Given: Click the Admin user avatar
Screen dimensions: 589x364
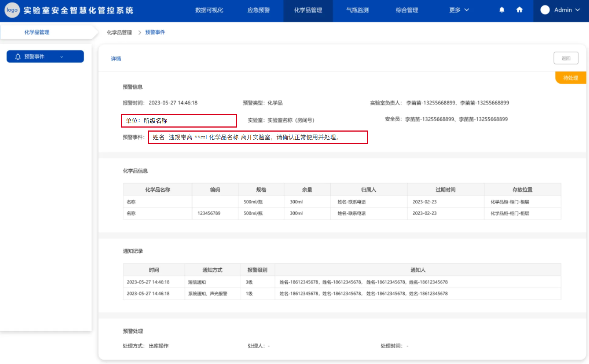Looking at the screenshot, I should pos(545,10).
